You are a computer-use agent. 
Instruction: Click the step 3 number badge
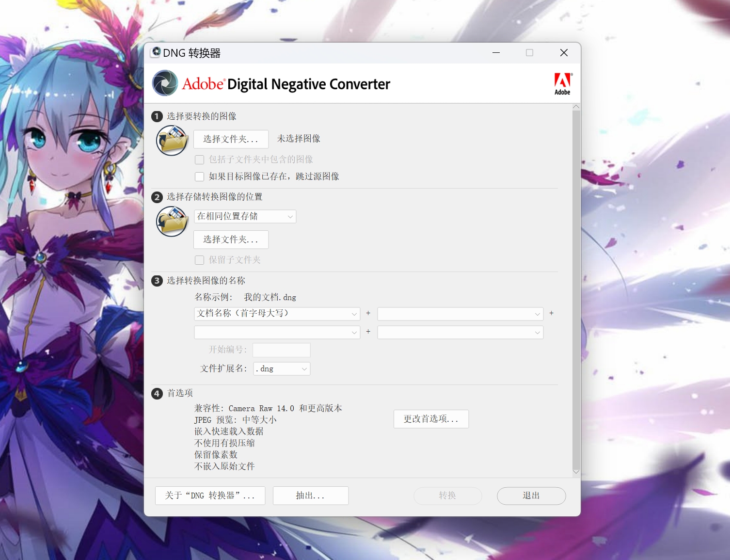click(x=157, y=281)
